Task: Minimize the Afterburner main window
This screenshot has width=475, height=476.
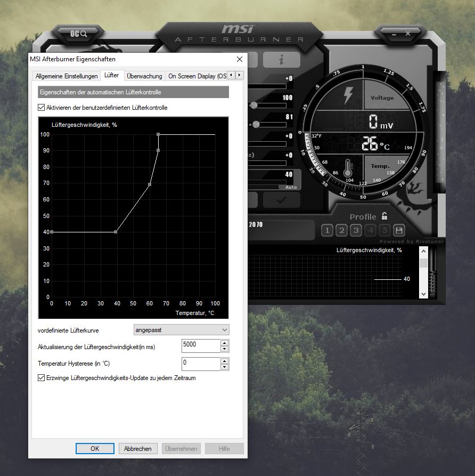Action: click(394, 34)
